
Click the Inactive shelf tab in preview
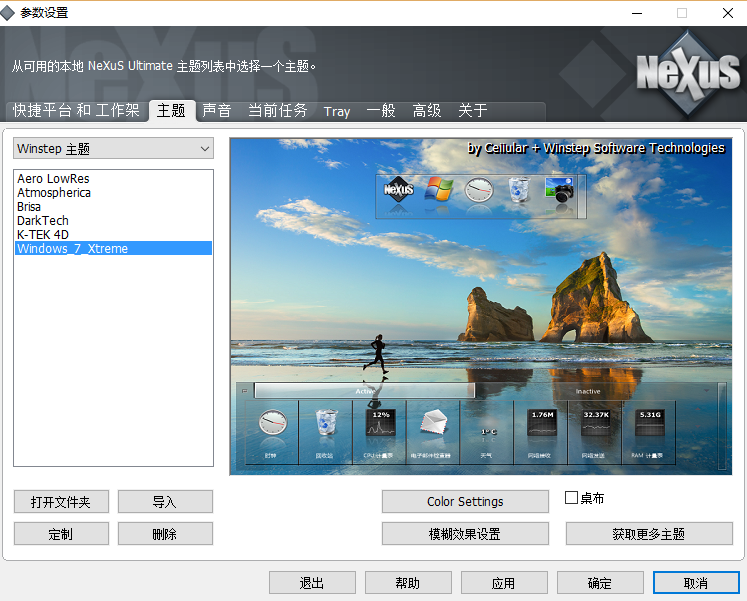point(588,391)
